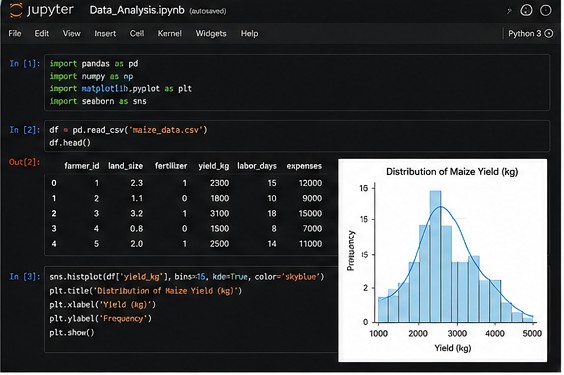This screenshot has height=375, width=564.
Task: Click the (autosaved) status text
Action: (x=208, y=11)
